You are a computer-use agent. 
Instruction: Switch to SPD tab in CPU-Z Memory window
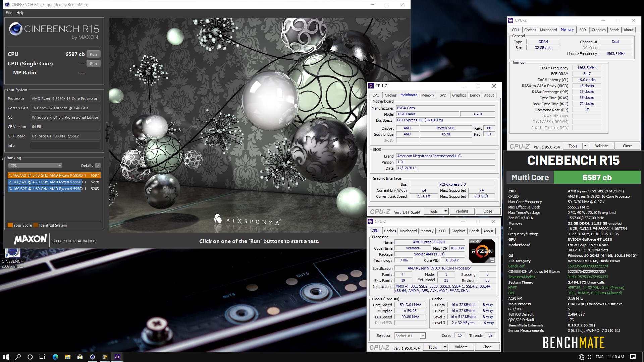(582, 30)
